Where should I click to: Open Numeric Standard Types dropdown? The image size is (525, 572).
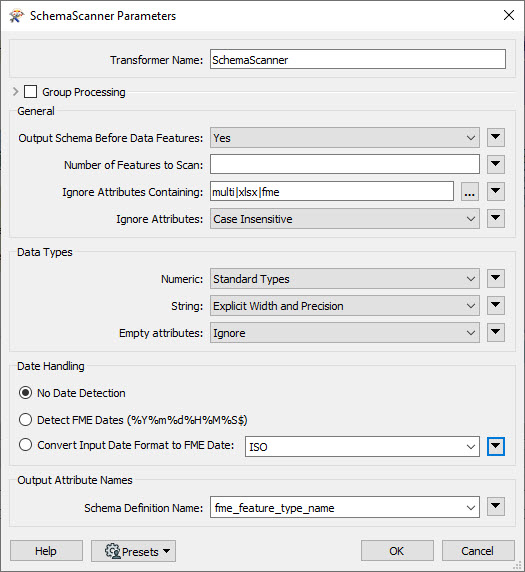coord(345,279)
